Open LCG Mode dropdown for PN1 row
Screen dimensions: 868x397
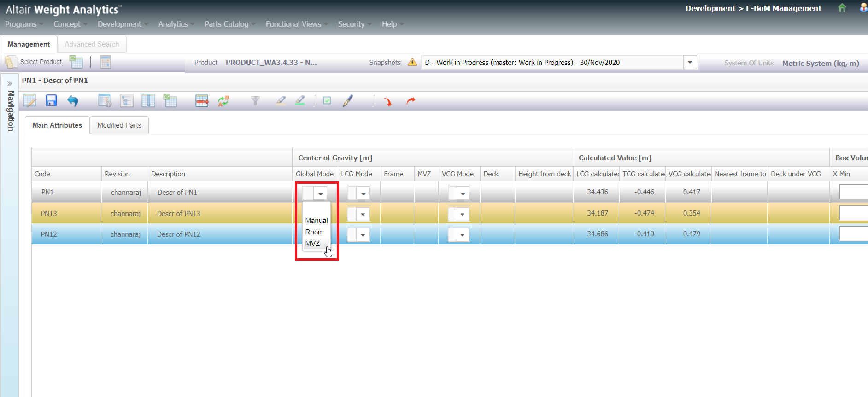point(364,193)
